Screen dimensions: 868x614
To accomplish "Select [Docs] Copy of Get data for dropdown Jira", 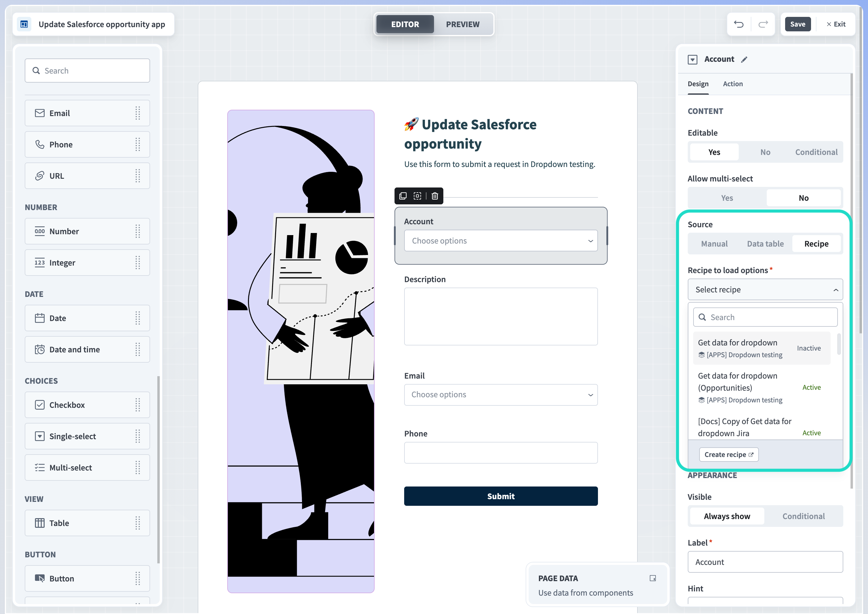I will tap(761, 427).
